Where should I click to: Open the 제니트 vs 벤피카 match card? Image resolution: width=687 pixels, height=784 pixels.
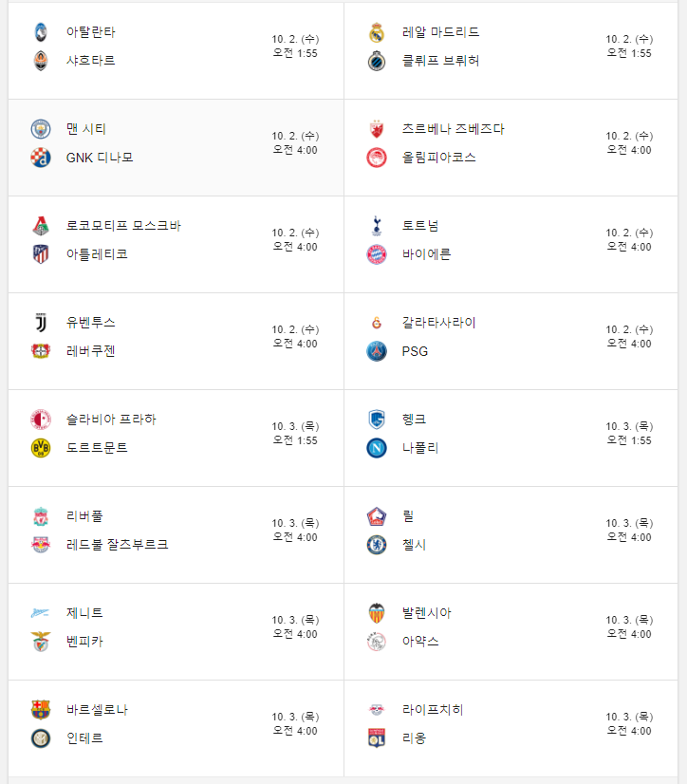click(x=176, y=631)
